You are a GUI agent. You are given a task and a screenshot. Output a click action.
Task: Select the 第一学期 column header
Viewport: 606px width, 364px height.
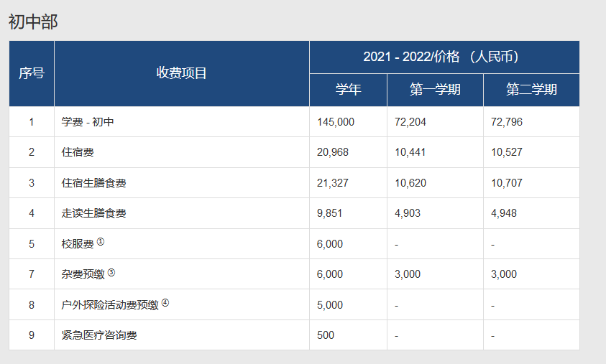tap(435, 90)
